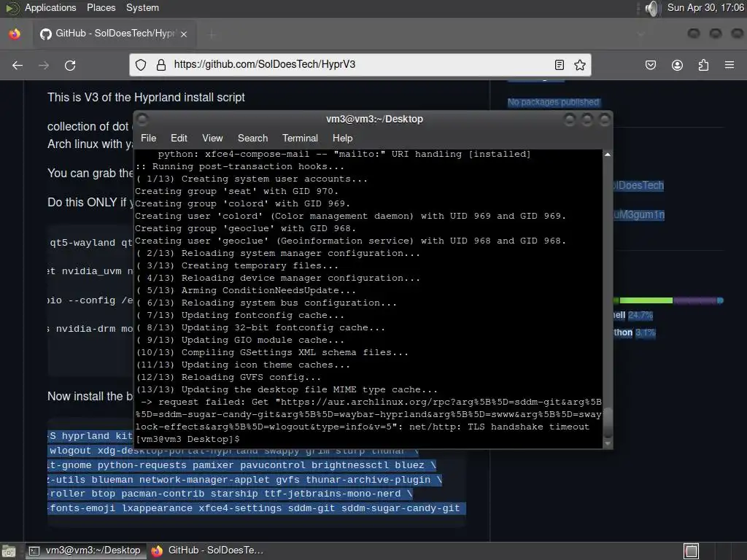Close the GitHub SolDoesTech tab
The width and height of the screenshot is (747, 560).
(184, 34)
